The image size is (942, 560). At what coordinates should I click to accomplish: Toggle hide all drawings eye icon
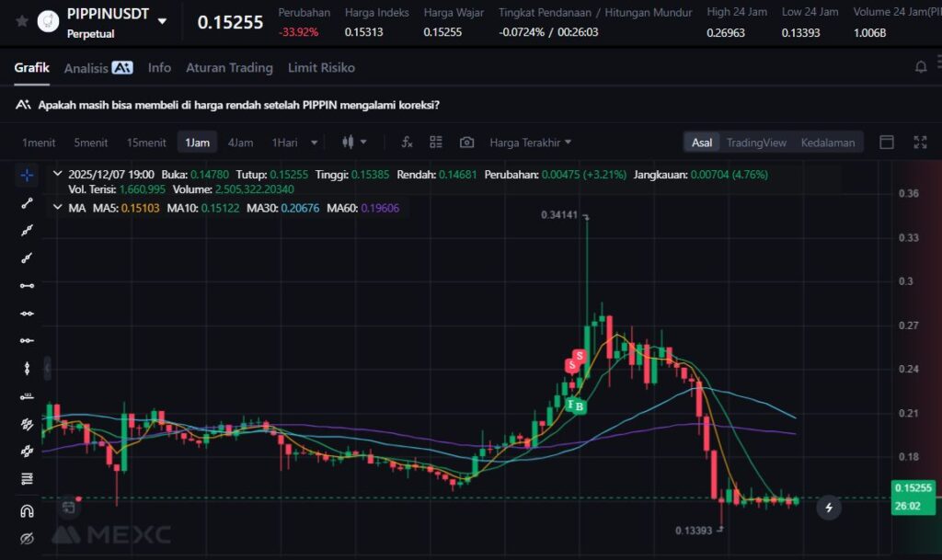click(x=28, y=538)
